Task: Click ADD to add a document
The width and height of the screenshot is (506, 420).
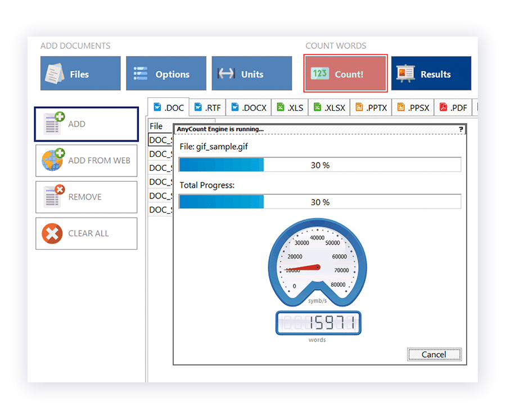Action: coord(87,124)
